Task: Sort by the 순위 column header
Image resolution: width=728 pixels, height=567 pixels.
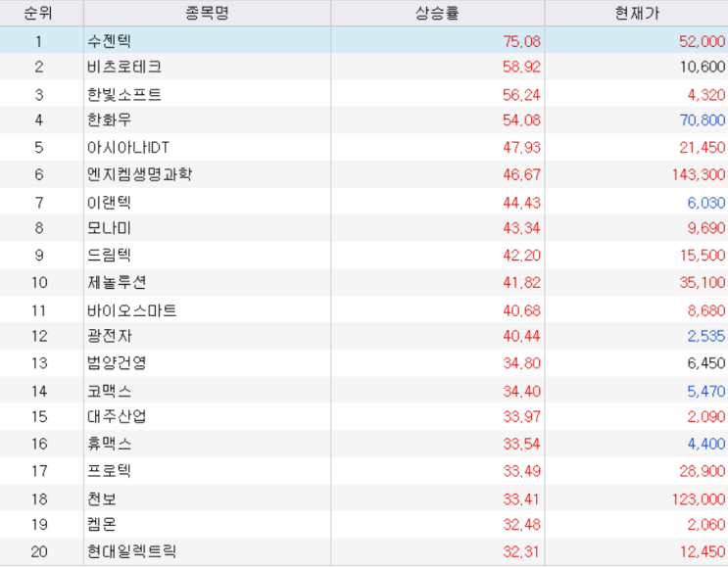Action: point(41,13)
